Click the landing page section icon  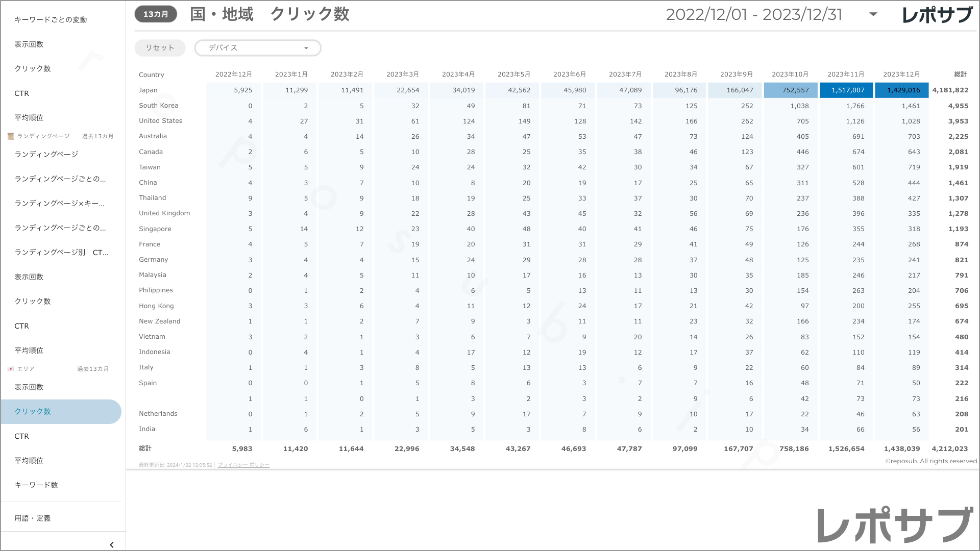click(11, 136)
